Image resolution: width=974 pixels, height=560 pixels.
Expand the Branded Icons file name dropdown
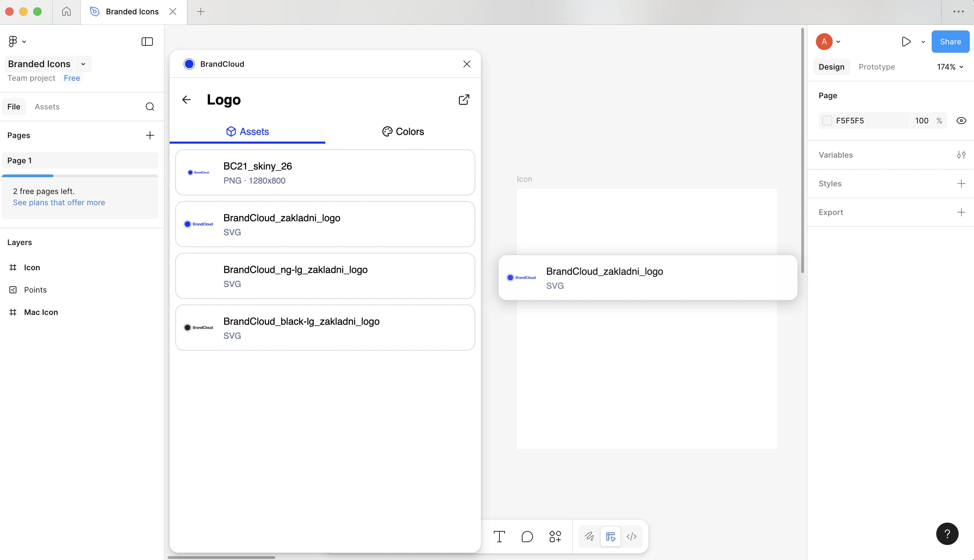coord(83,64)
